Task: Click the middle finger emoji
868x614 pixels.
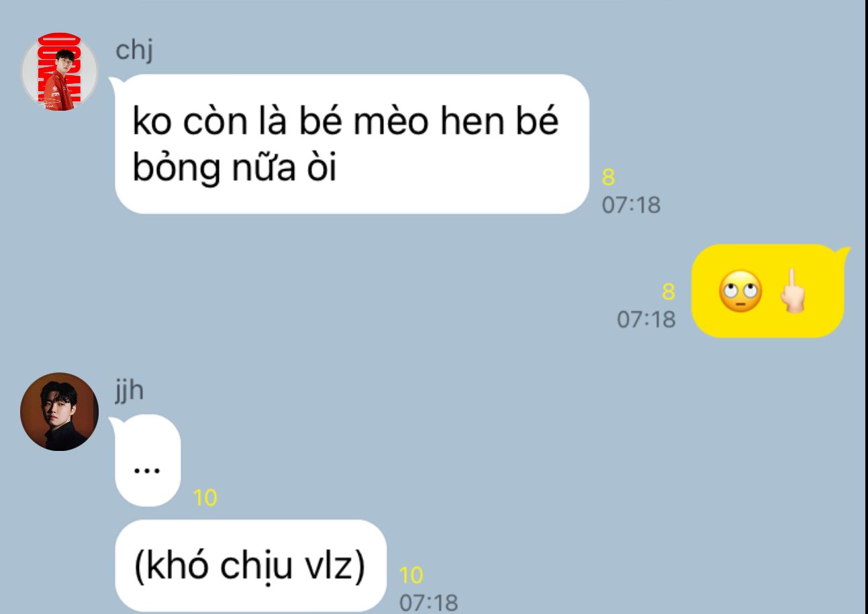Action: [792, 293]
